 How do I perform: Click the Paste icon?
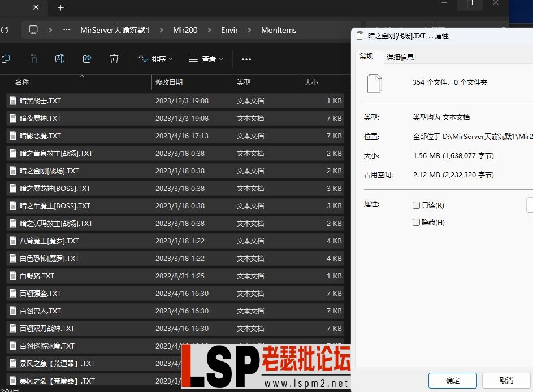tap(32, 58)
